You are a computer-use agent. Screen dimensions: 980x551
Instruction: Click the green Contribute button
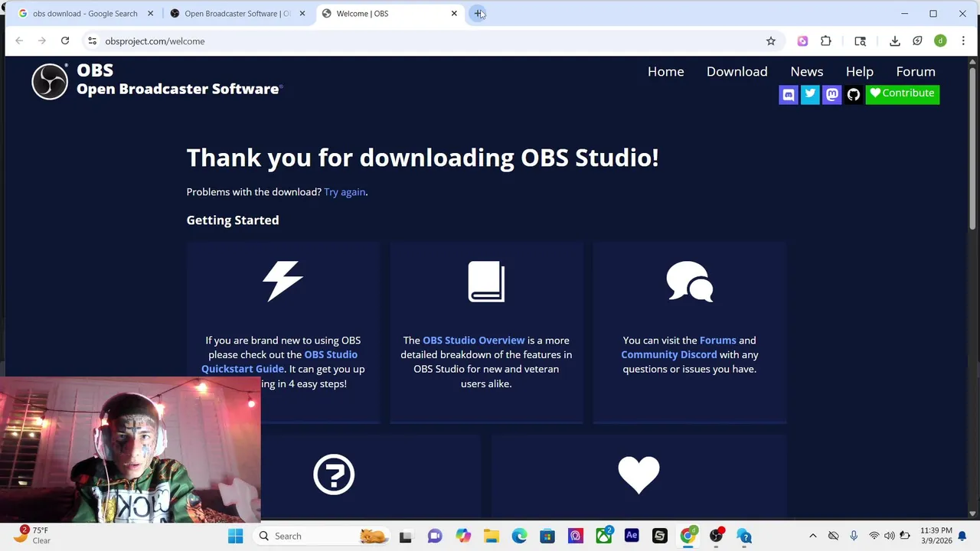tap(903, 93)
